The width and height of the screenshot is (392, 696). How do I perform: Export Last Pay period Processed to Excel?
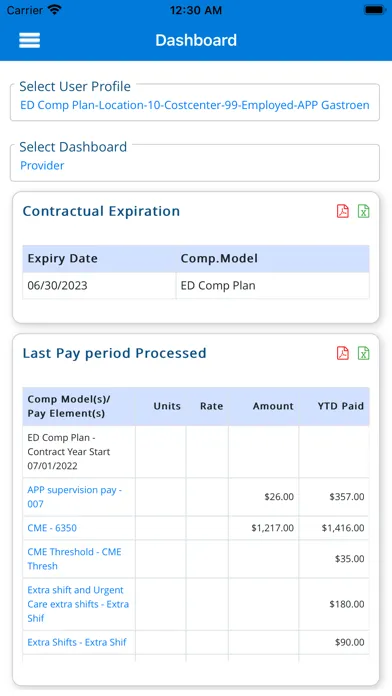coord(364,353)
